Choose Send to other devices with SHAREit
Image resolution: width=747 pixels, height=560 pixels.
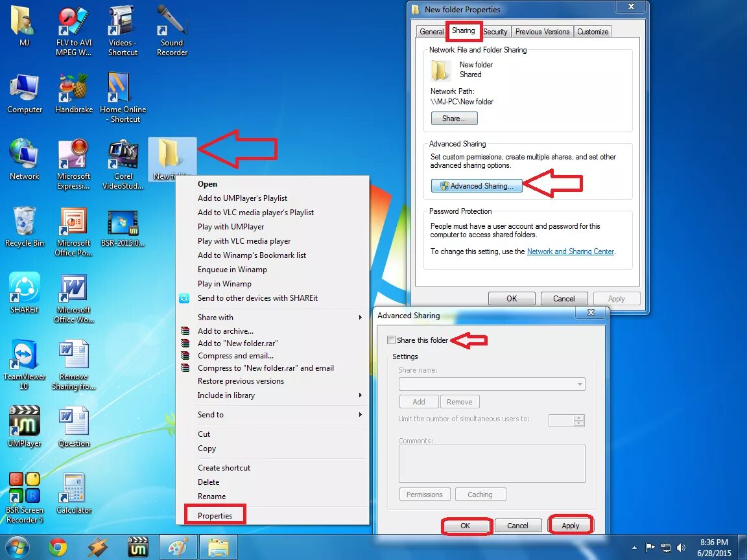click(x=272, y=298)
